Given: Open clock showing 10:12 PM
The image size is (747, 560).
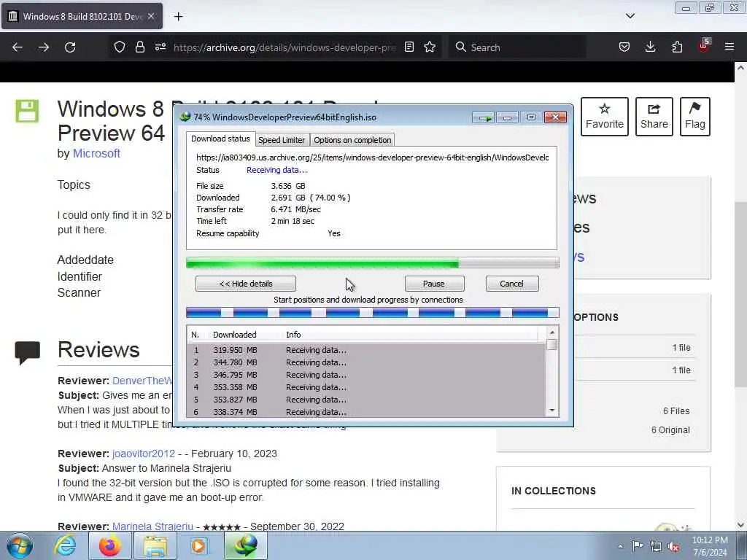Looking at the screenshot, I should coord(710,546).
